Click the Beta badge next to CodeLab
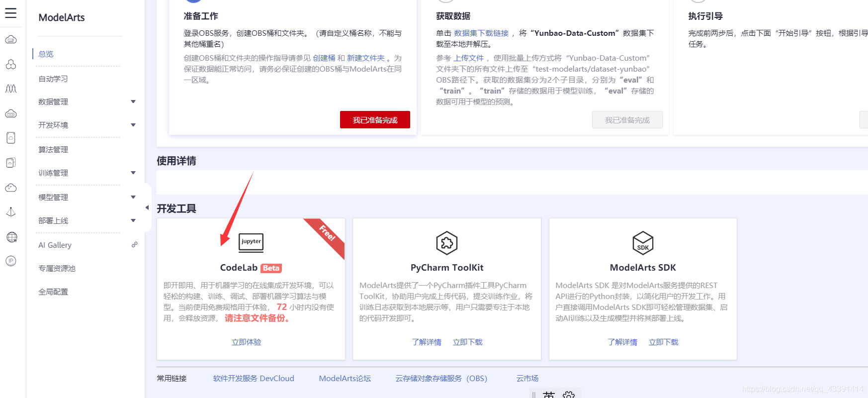This screenshot has width=868, height=398. (x=271, y=268)
